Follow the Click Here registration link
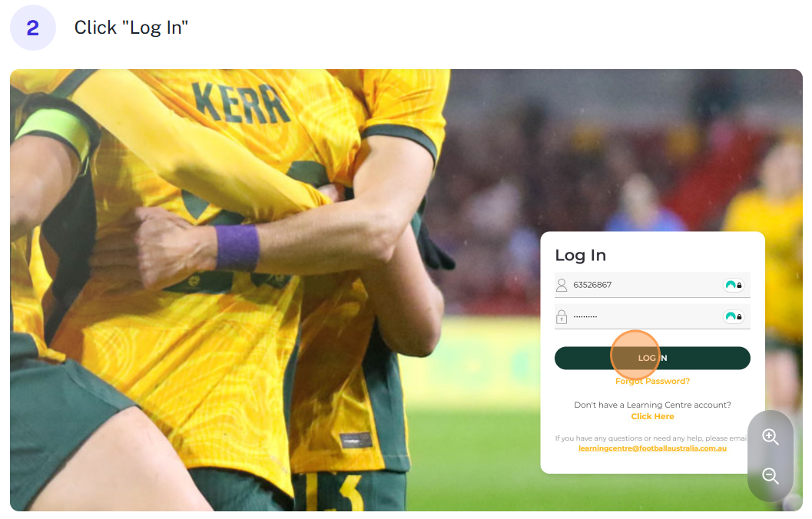812x519 pixels. [x=652, y=417]
